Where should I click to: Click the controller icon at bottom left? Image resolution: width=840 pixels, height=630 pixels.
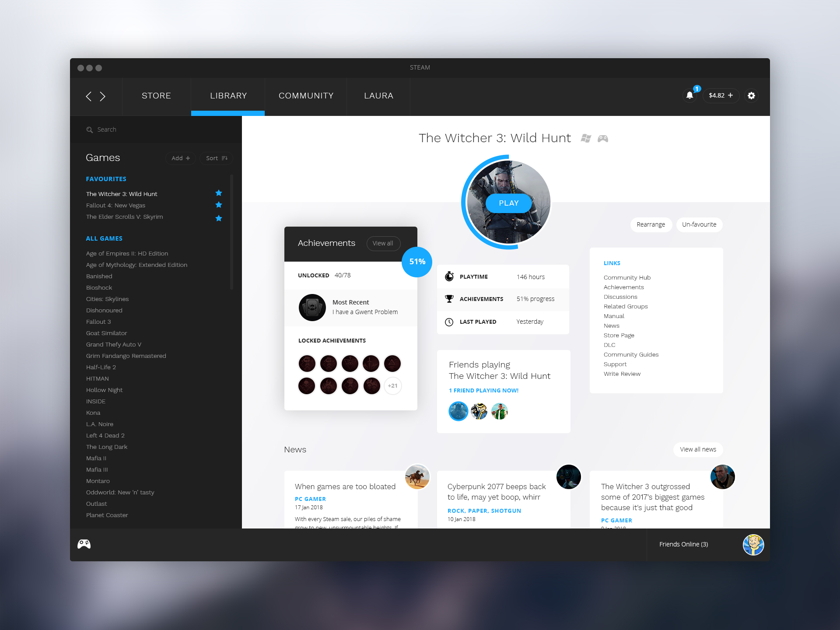84,544
